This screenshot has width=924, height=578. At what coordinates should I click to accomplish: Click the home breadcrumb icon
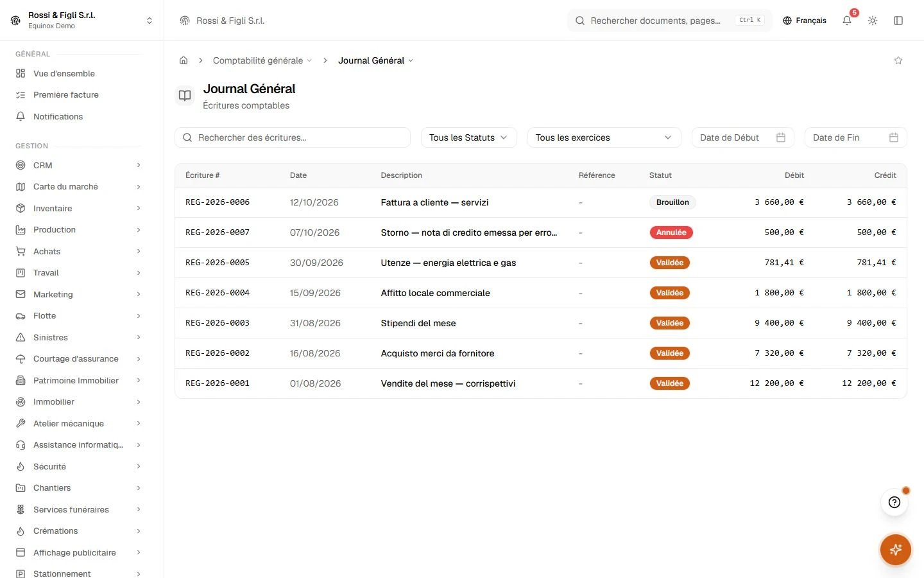tap(184, 60)
